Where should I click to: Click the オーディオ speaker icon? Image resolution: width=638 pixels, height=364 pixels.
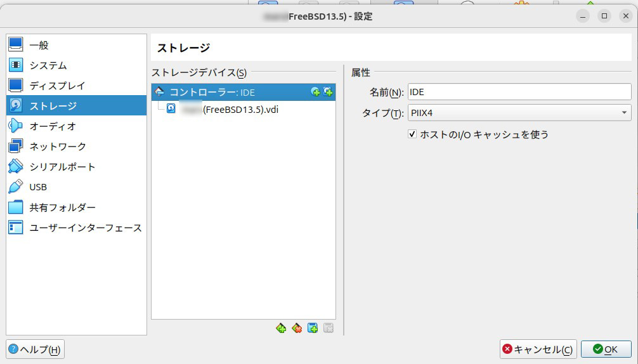pos(16,126)
